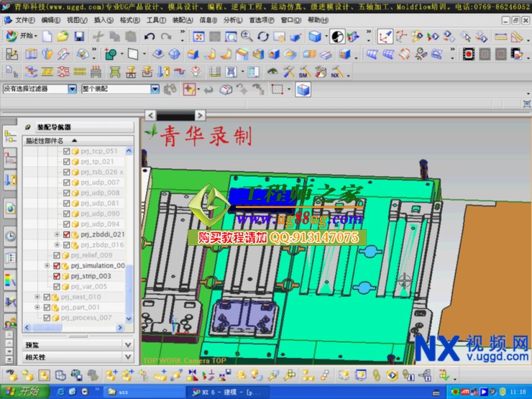Click the Open file folder icon
This screenshot has width=532, height=399.
pos(63,36)
